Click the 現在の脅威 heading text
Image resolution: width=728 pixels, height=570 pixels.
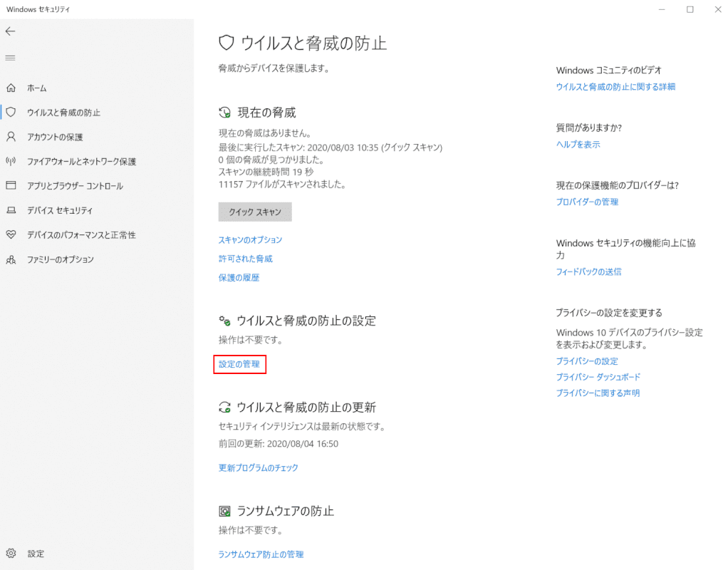pyautogui.click(x=267, y=113)
